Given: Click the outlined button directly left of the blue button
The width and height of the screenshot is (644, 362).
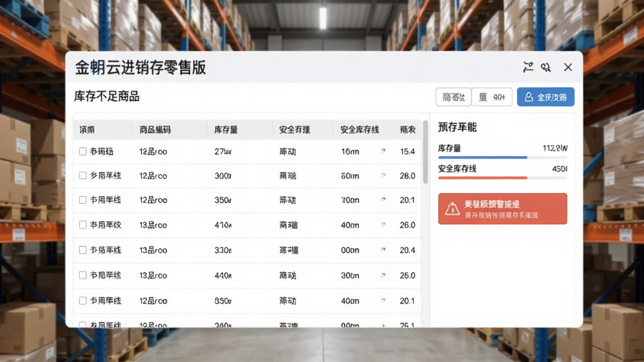Looking at the screenshot, I should pos(492,97).
